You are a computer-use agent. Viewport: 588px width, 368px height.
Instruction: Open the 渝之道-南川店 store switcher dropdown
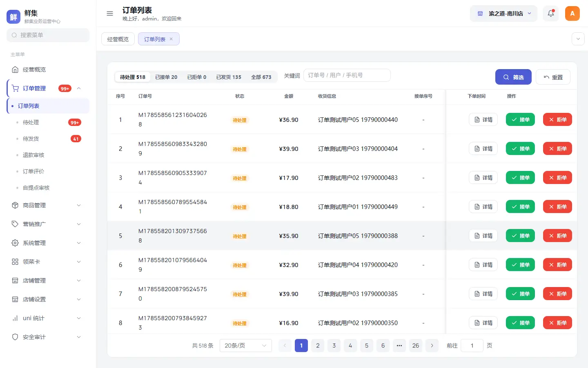coord(503,13)
